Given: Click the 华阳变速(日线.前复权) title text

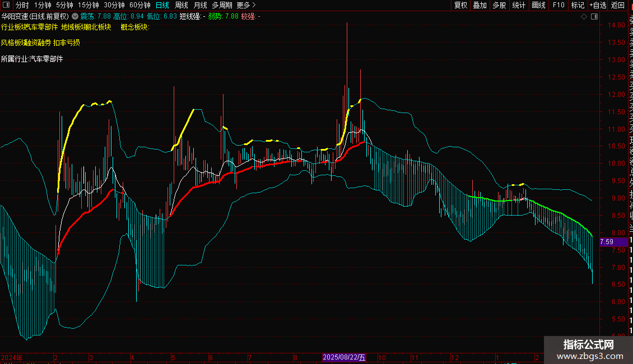Looking at the screenshot, I should (x=35, y=16).
